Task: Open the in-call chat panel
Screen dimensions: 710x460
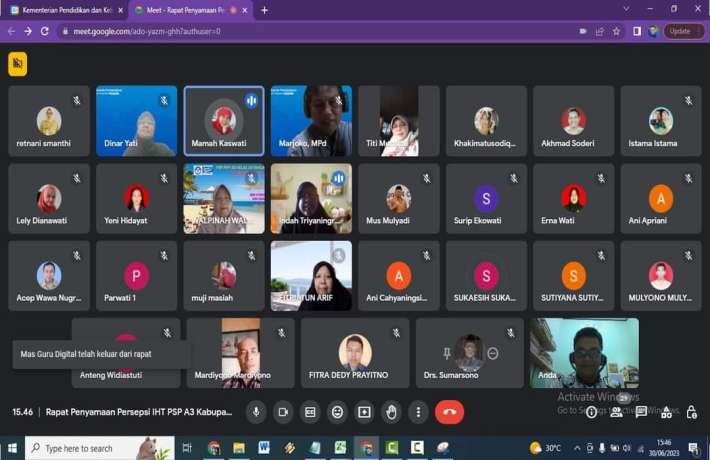Action: tap(641, 412)
